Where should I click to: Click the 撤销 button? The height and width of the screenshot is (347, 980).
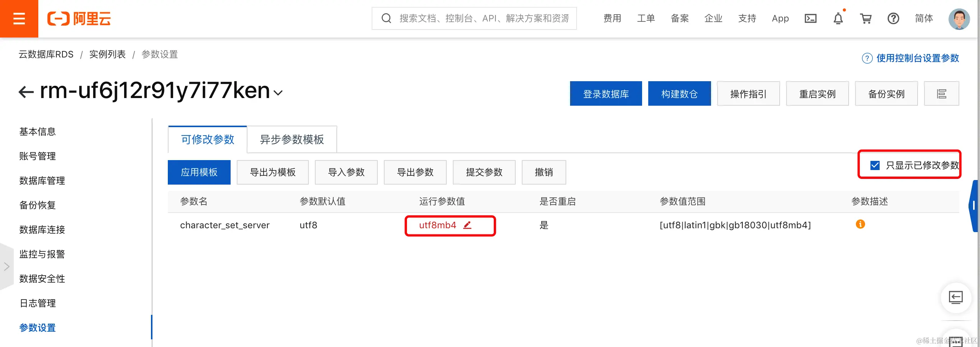click(x=544, y=172)
